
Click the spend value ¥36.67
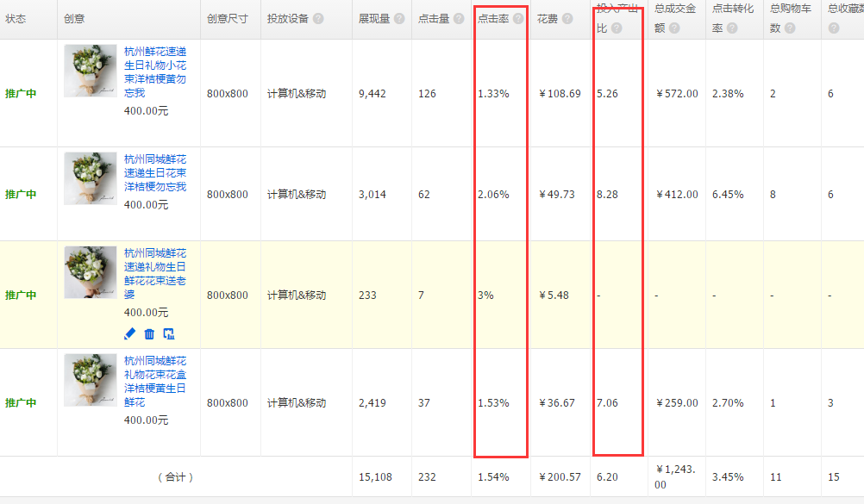click(x=556, y=403)
